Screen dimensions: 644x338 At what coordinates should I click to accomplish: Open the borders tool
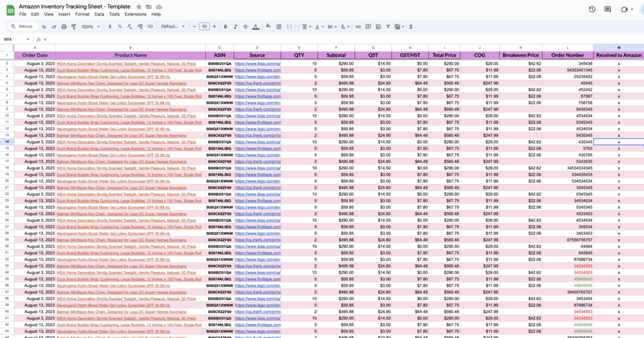(279, 27)
